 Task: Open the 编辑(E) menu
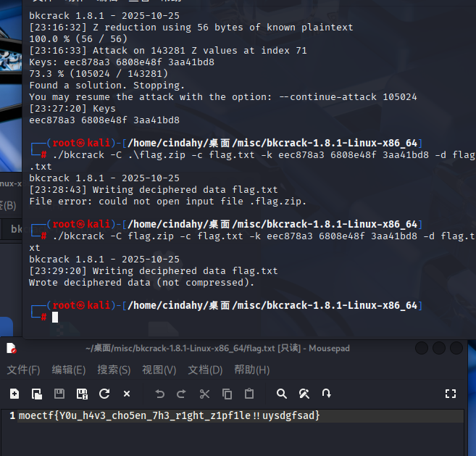(69, 370)
